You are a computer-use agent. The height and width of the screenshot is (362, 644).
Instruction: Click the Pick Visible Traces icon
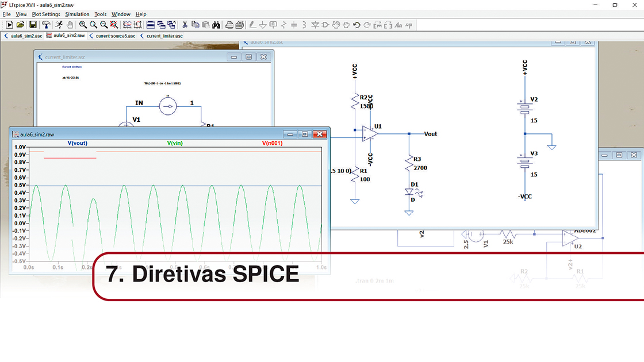tap(127, 25)
